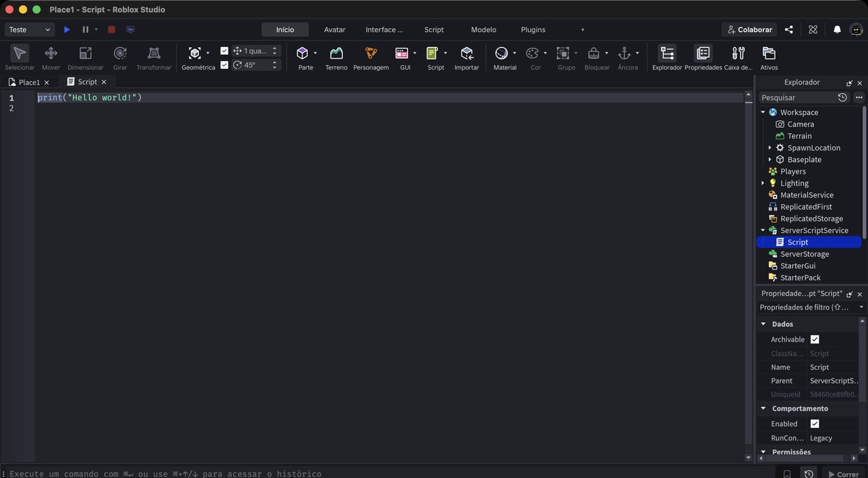Switch to the Avatar ribbon tab
Viewport: 868px width, 478px height.
click(x=334, y=30)
